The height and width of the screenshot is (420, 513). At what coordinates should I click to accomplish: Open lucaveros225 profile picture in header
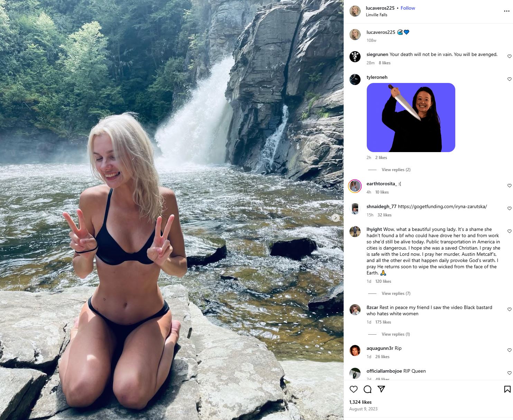pyautogui.click(x=355, y=11)
